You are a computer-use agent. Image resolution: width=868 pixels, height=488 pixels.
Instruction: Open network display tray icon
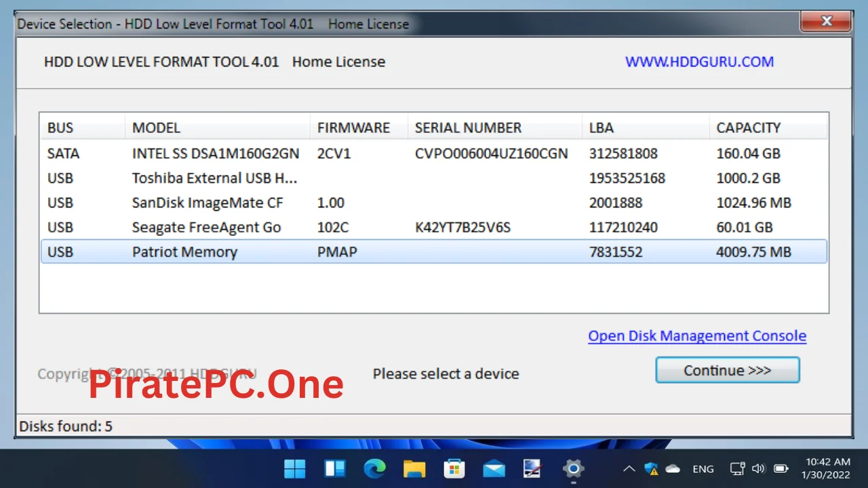click(x=738, y=468)
